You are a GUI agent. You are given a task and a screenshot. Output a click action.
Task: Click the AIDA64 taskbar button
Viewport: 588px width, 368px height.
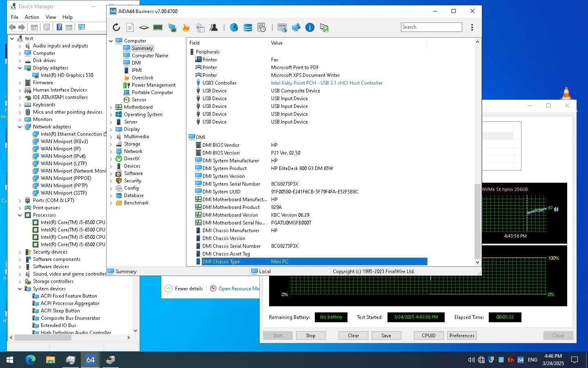coord(90,360)
